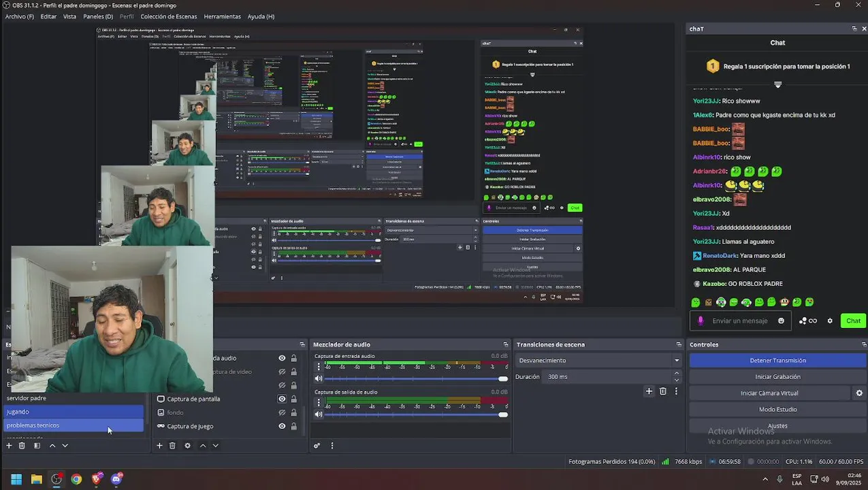Image resolution: width=868 pixels, height=490 pixels.
Task: Add a new source with the sources plus icon
Action: click(x=159, y=446)
